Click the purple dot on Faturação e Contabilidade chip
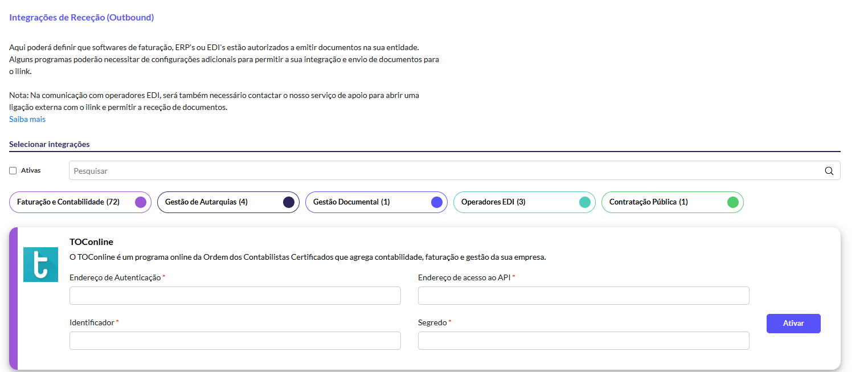 [141, 202]
